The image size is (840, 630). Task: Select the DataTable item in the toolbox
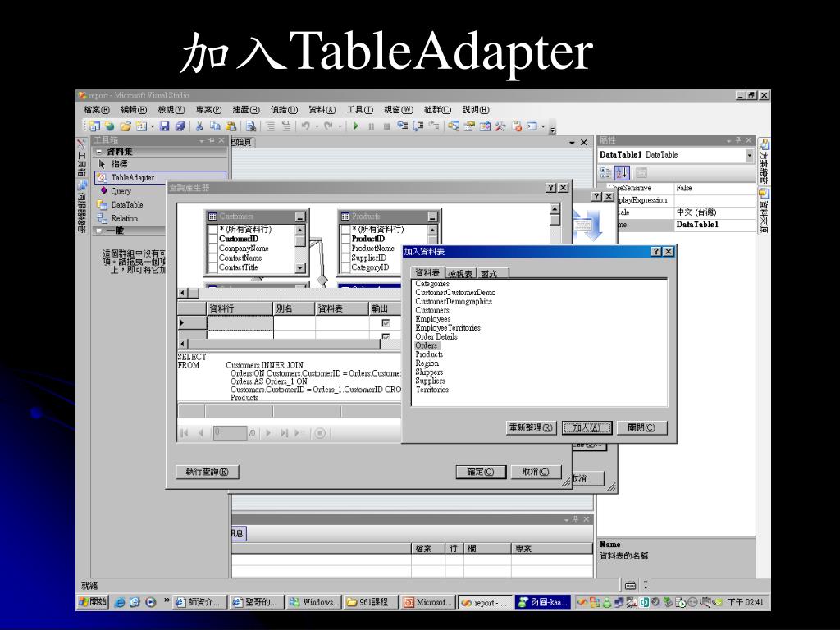(x=127, y=204)
